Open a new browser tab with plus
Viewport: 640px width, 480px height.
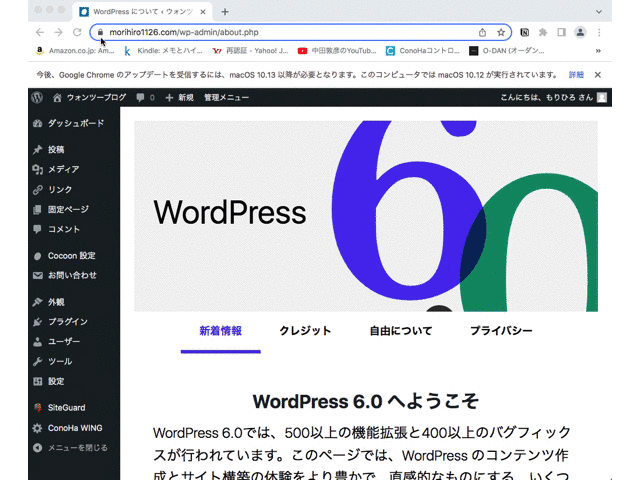pos(225,12)
